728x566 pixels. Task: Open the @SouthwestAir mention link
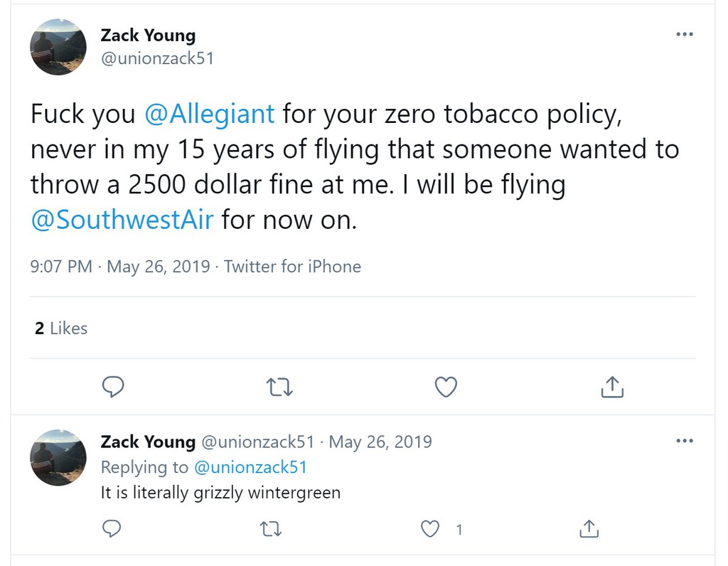coord(122,220)
